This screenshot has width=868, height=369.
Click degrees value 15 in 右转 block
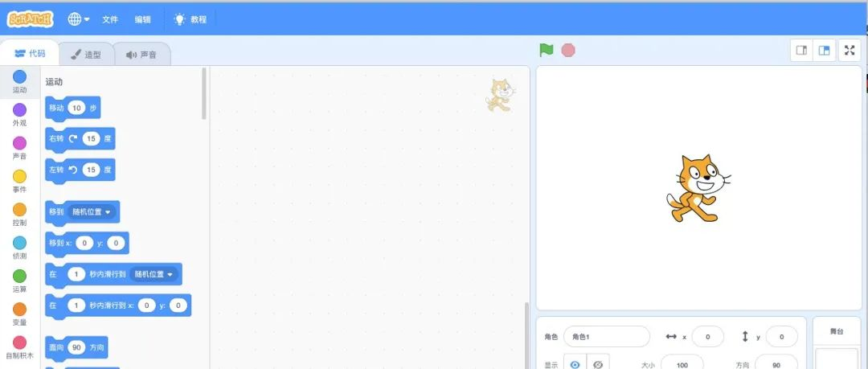[x=91, y=138]
